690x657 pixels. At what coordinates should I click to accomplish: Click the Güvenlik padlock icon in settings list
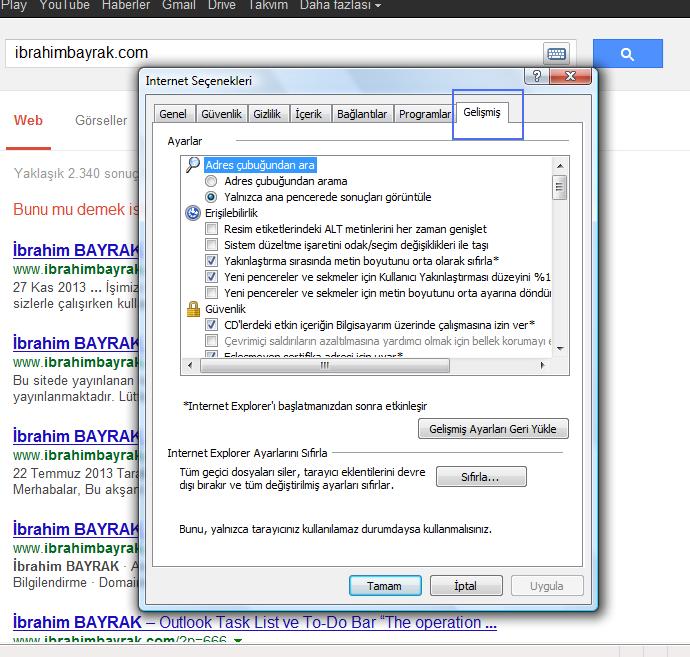point(193,309)
